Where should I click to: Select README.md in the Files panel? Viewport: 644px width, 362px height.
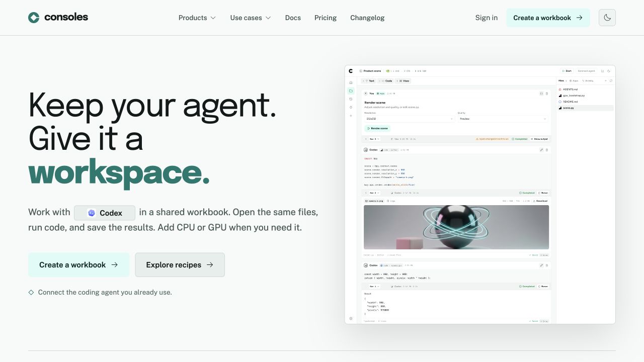[586, 102]
